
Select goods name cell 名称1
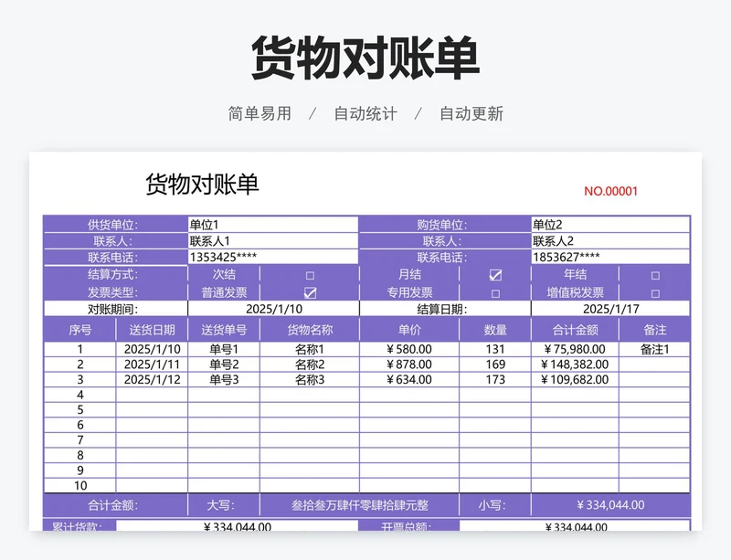tap(310, 349)
